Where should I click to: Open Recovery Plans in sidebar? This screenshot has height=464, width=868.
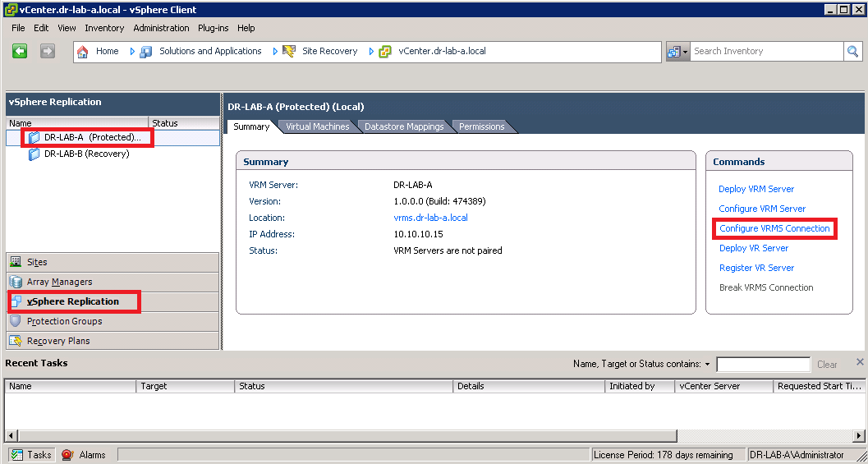pyautogui.click(x=57, y=341)
